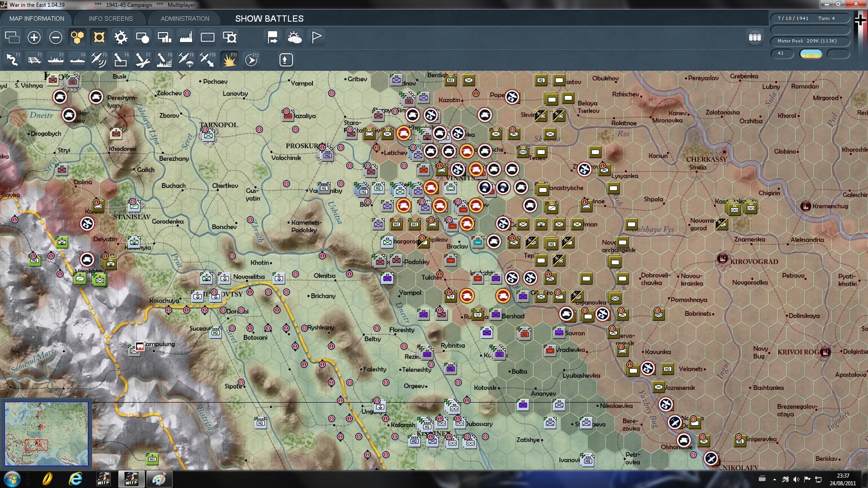Select the CHERKASSY city label

click(707, 159)
